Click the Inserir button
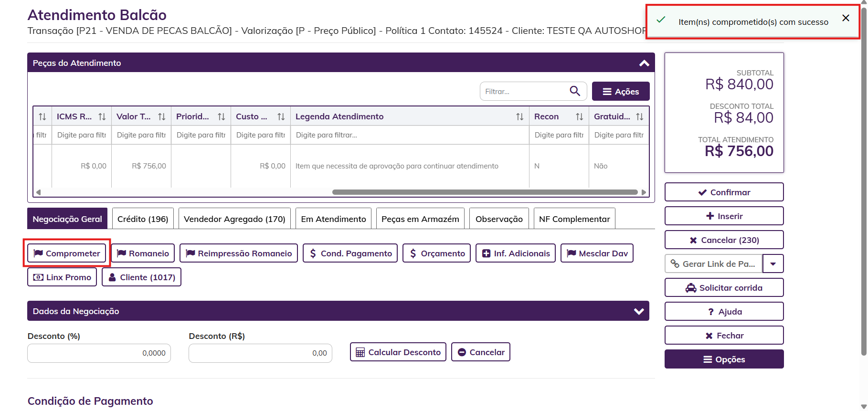 click(x=724, y=216)
